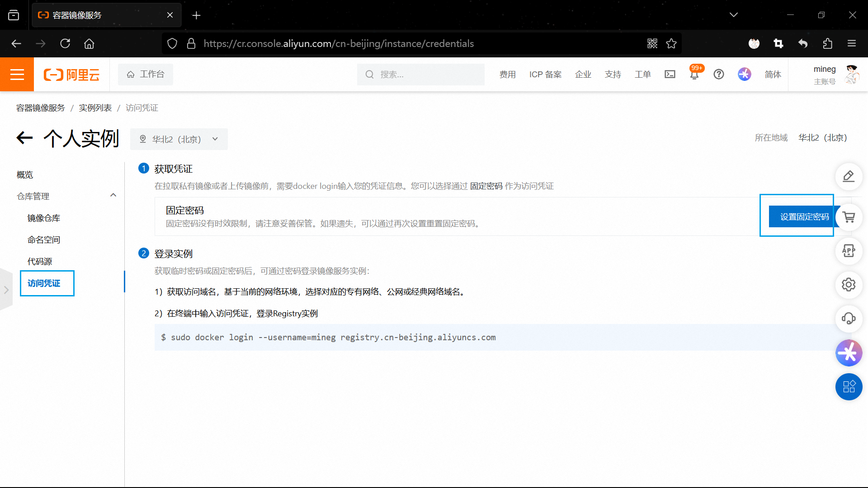This screenshot has height=488, width=868.
Task: Open the 支持 support menu
Action: [613, 74]
